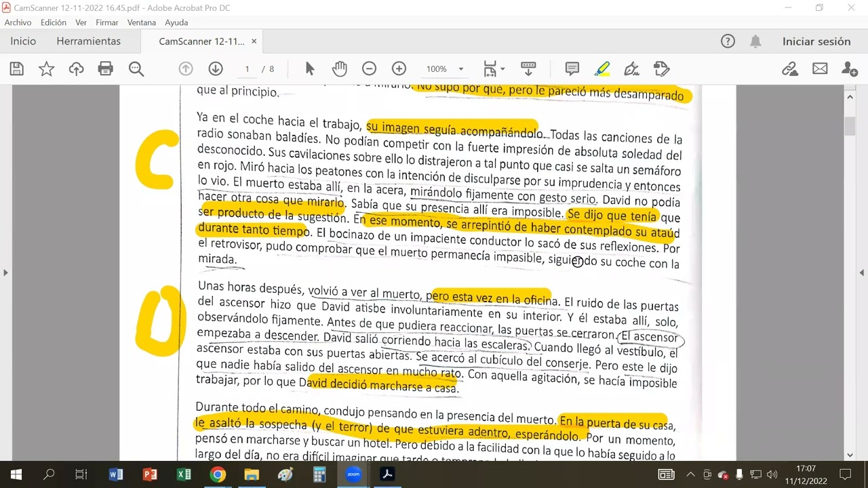Save the file with the floppy disk icon
This screenshot has height=488, width=868.
[16, 68]
